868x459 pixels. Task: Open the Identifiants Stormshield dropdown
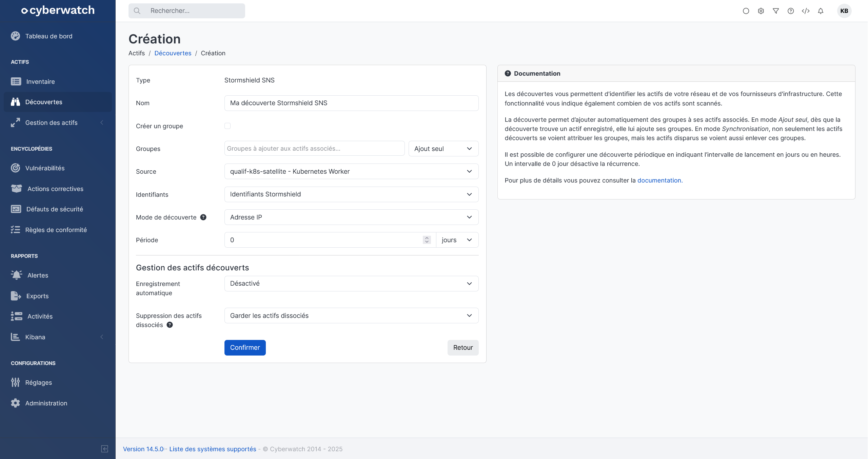click(351, 194)
